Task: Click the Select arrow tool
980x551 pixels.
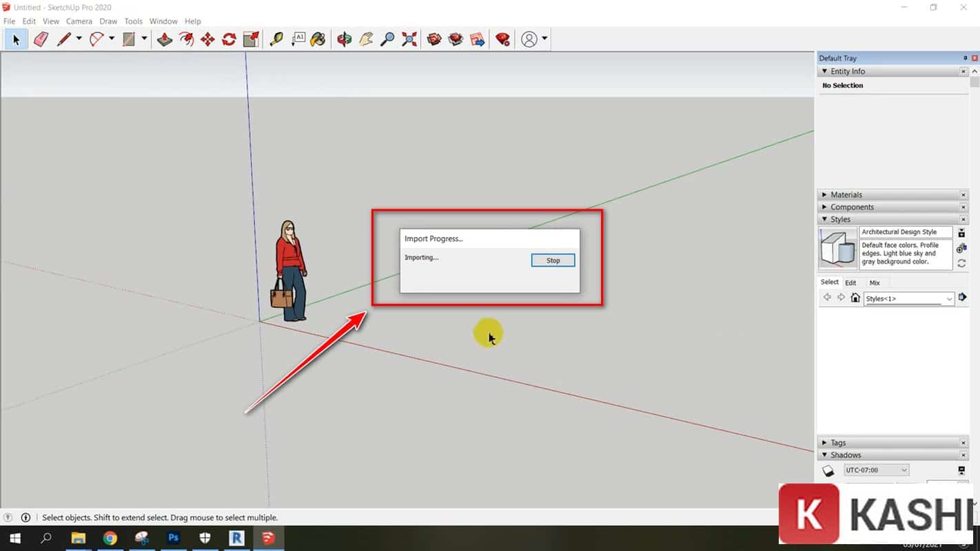Action: pyautogui.click(x=16, y=39)
